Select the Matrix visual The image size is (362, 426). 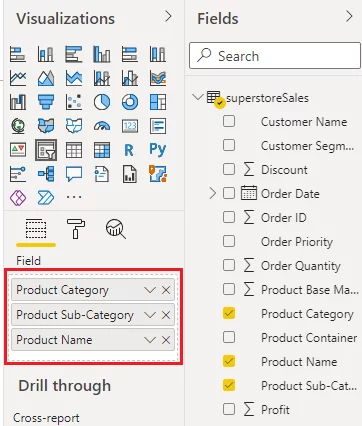pyautogui.click(x=102, y=150)
